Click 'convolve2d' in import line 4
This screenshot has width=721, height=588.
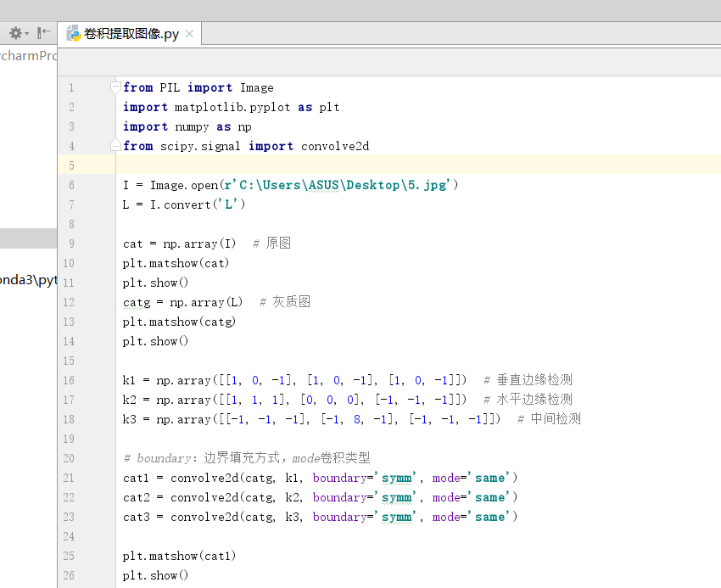coord(335,146)
